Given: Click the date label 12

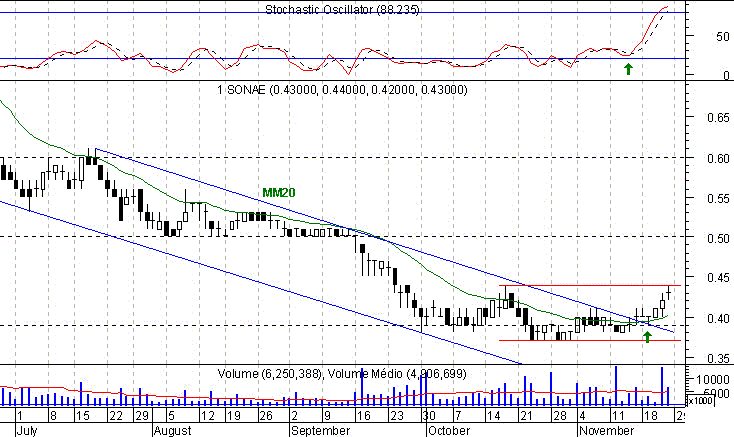Looking at the screenshot, I should pyautogui.click(x=208, y=416).
